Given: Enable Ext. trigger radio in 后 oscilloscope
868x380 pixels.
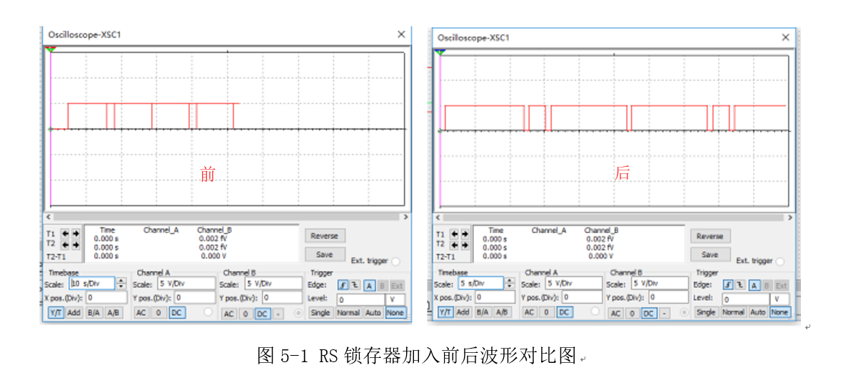Looking at the screenshot, I should click(x=781, y=262).
